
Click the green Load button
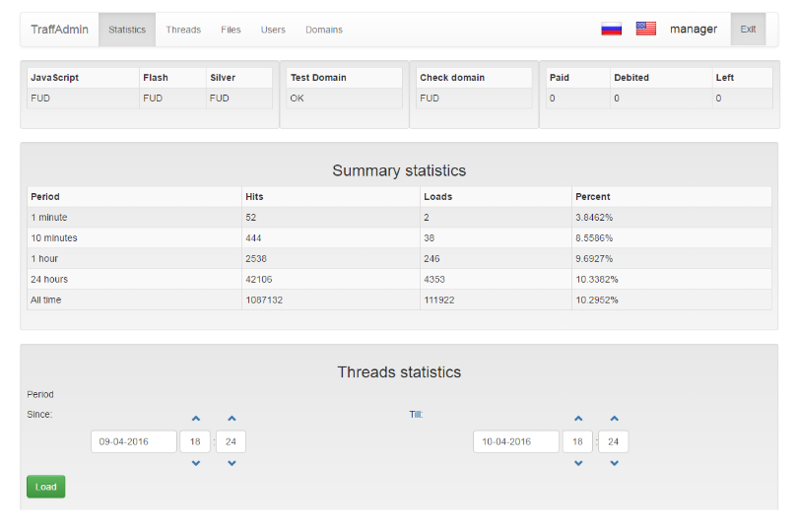pos(45,487)
